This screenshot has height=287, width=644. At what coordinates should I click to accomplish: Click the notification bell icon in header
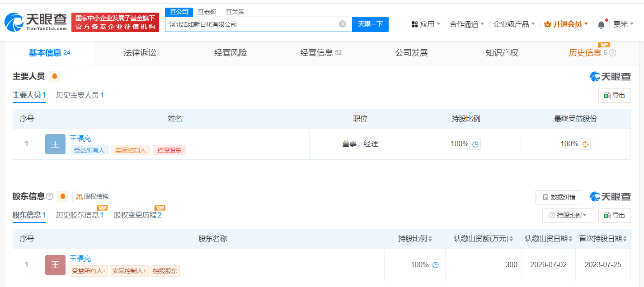pos(601,24)
